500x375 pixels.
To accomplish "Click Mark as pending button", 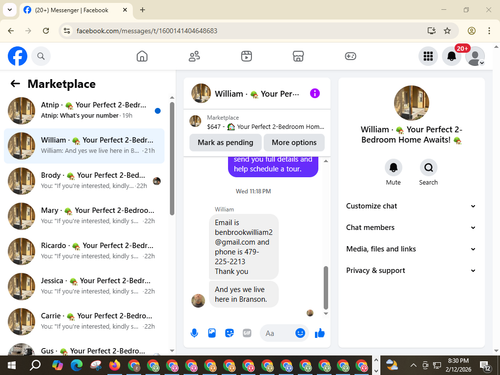I will [x=225, y=143].
